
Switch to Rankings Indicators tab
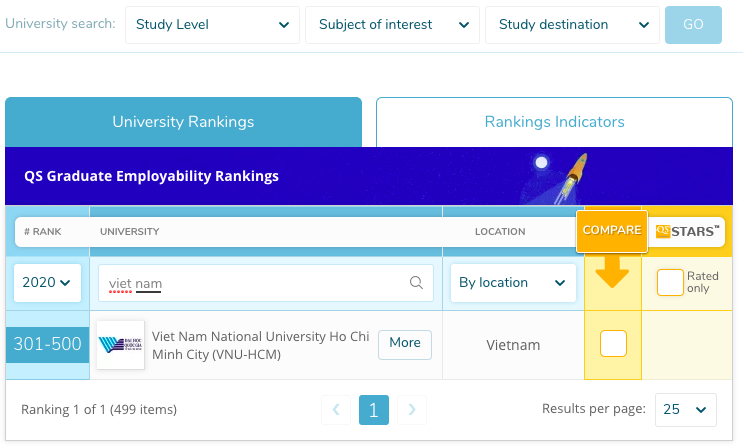554,122
